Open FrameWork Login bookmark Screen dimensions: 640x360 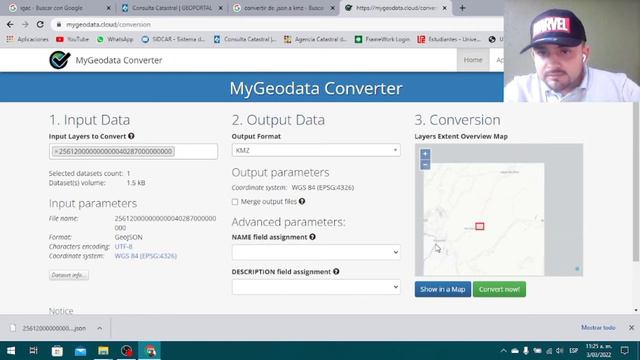coord(382,39)
